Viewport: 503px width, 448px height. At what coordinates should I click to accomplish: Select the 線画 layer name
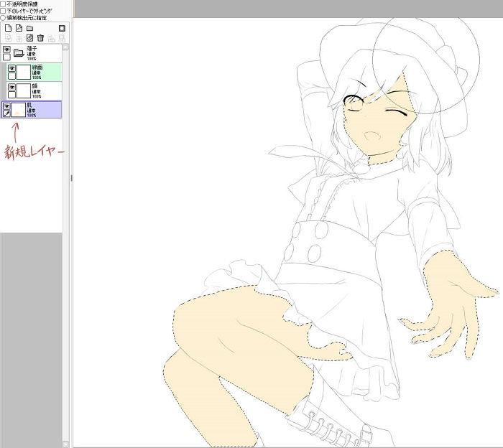37,67
